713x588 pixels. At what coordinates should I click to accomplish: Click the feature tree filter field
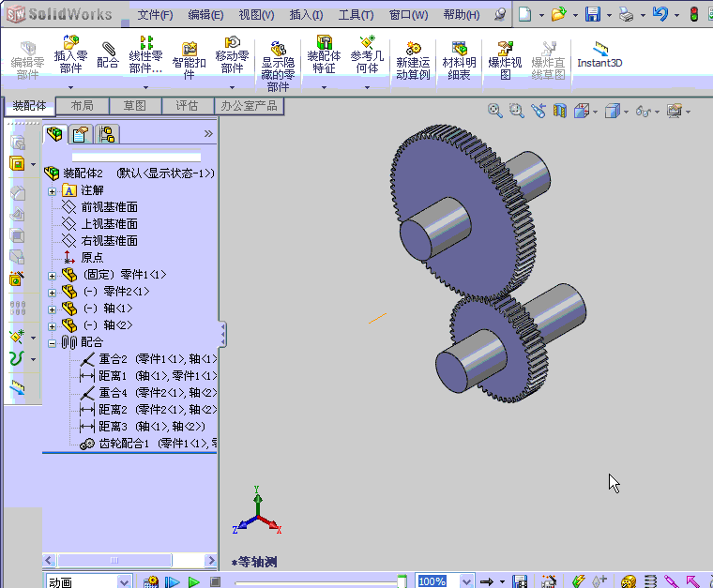pos(136,158)
